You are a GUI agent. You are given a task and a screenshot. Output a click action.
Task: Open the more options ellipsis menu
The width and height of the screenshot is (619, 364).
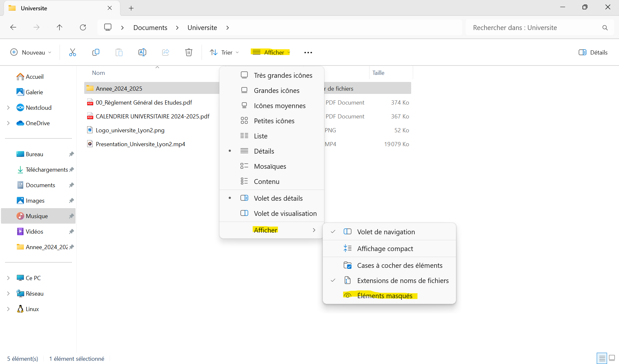308,53
